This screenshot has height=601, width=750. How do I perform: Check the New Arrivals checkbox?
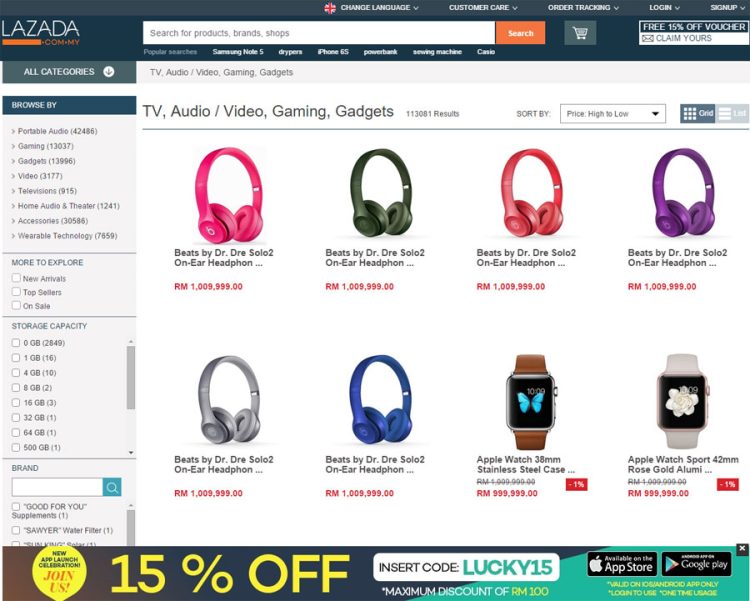coord(16,278)
